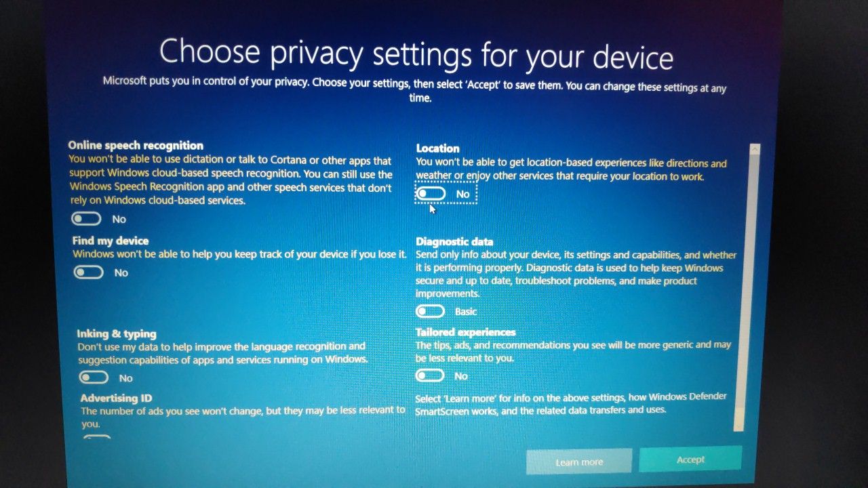
Task: Enable the Tailored experiences toggle
Action: [430, 375]
